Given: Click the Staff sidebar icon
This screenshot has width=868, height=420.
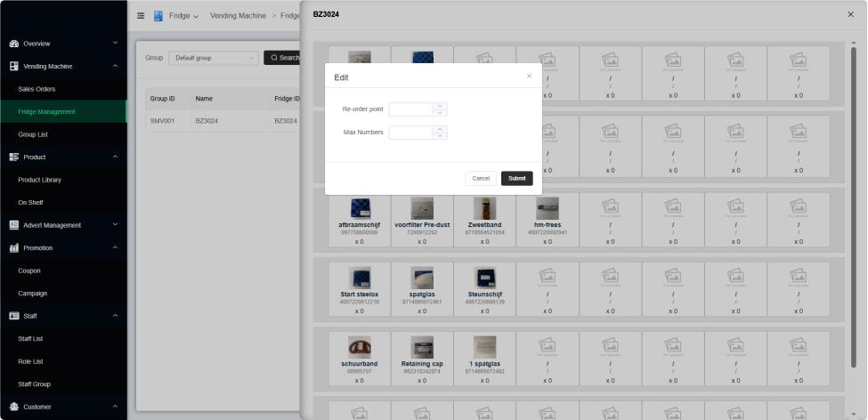Looking at the screenshot, I should (14, 315).
